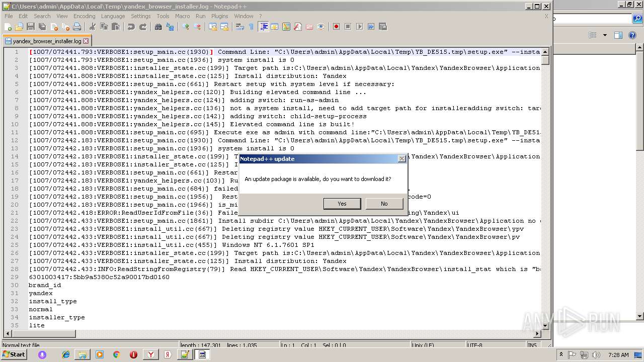The image size is (644, 362).
Task: Click the search field in the background window
Action: pos(593,19)
